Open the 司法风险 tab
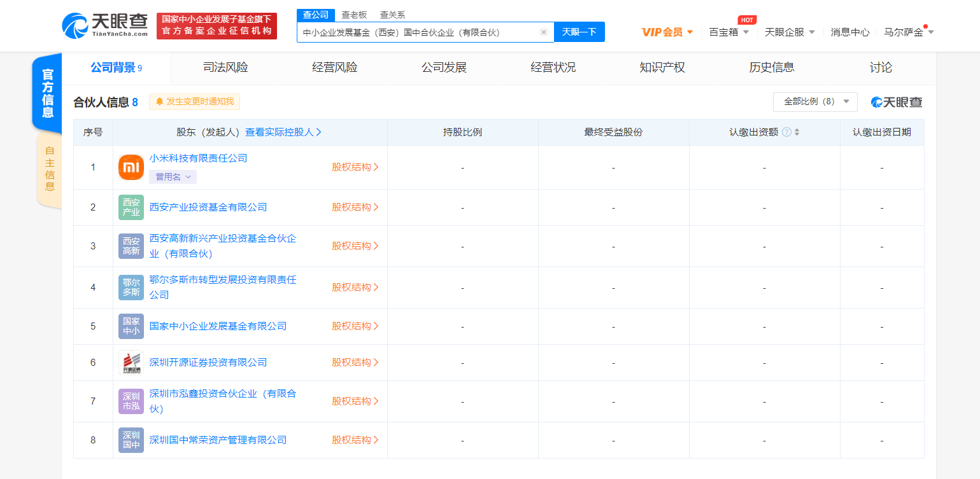The image size is (980, 479). point(225,67)
